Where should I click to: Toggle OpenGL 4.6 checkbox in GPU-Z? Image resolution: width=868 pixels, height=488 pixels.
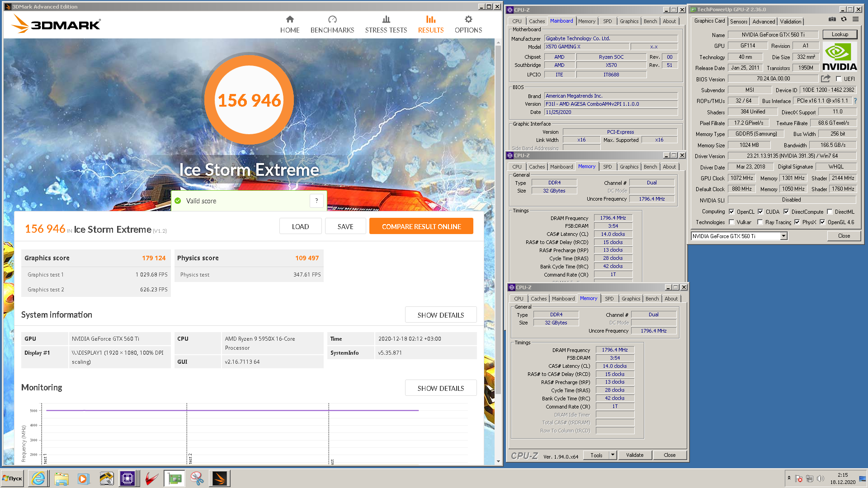[822, 222]
